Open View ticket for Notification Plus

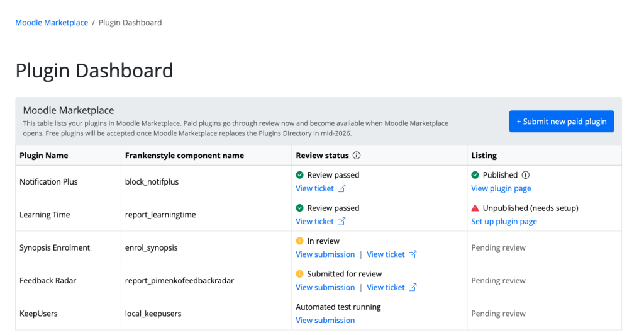click(x=314, y=188)
